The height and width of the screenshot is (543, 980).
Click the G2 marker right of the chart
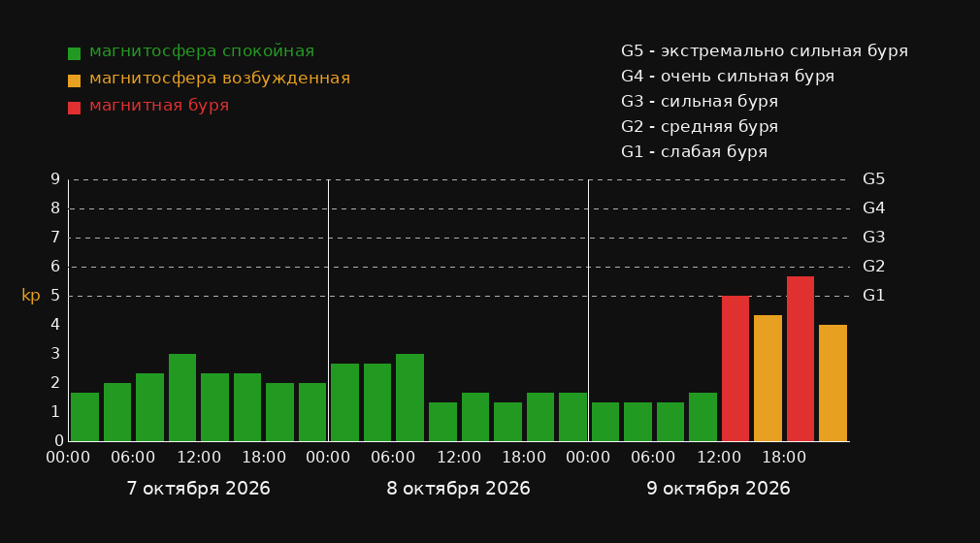pyautogui.click(x=873, y=267)
